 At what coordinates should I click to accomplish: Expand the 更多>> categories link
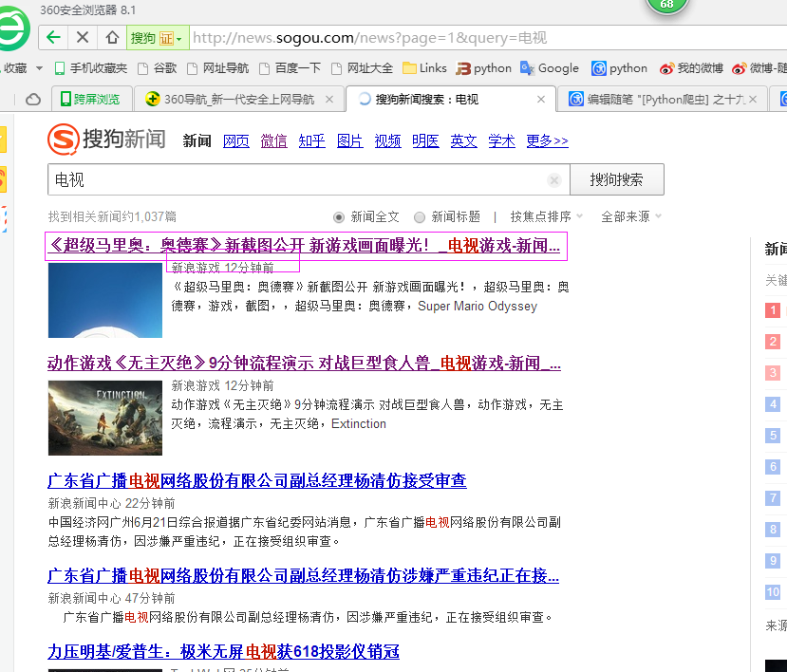click(547, 141)
